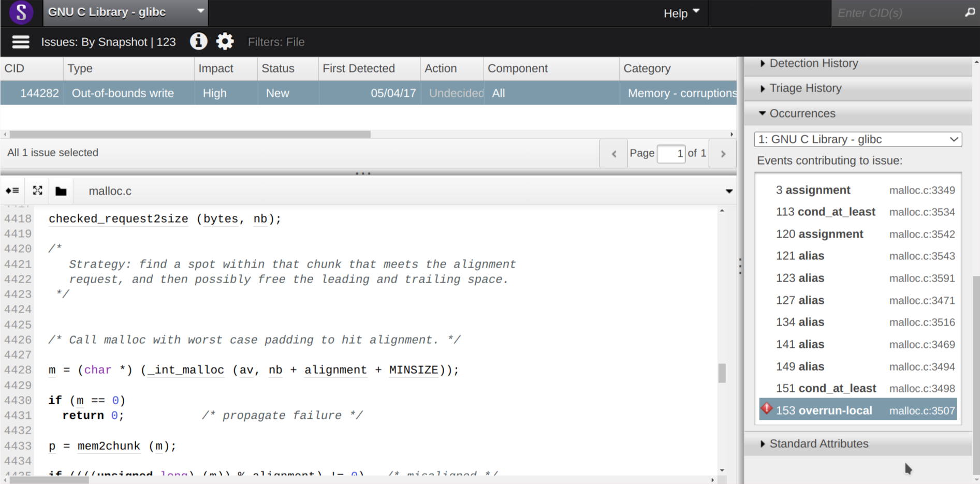The width and height of the screenshot is (980, 484).
Task: Click the vertical pane splitter handle
Action: (x=740, y=266)
